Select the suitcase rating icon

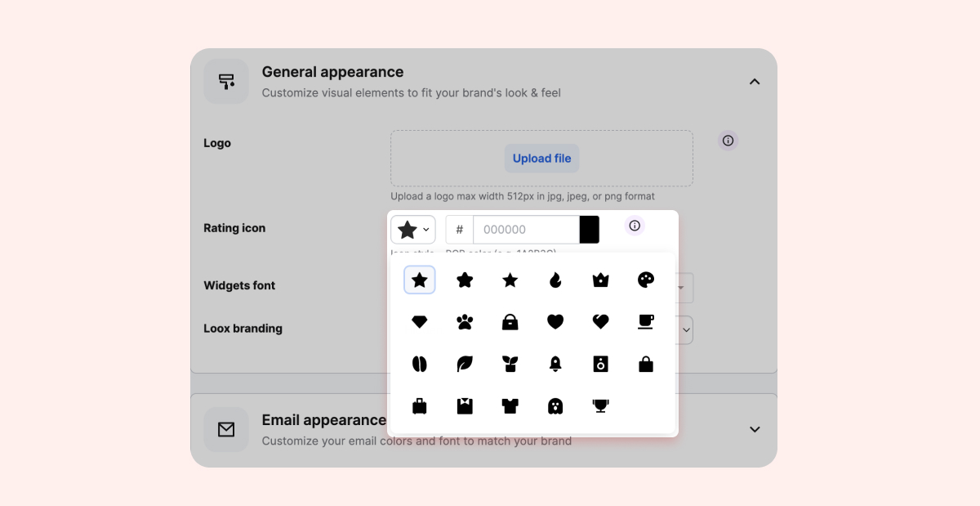click(x=420, y=405)
